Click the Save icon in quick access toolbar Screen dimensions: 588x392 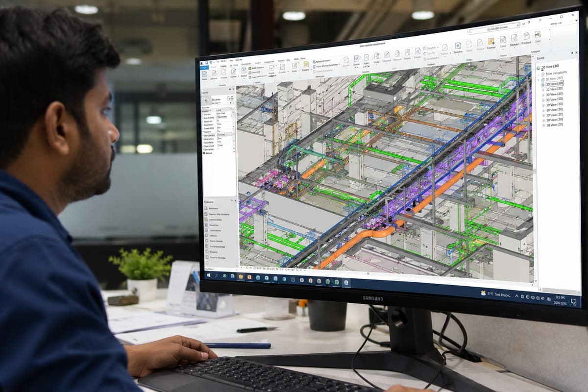pyautogui.click(x=206, y=63)
